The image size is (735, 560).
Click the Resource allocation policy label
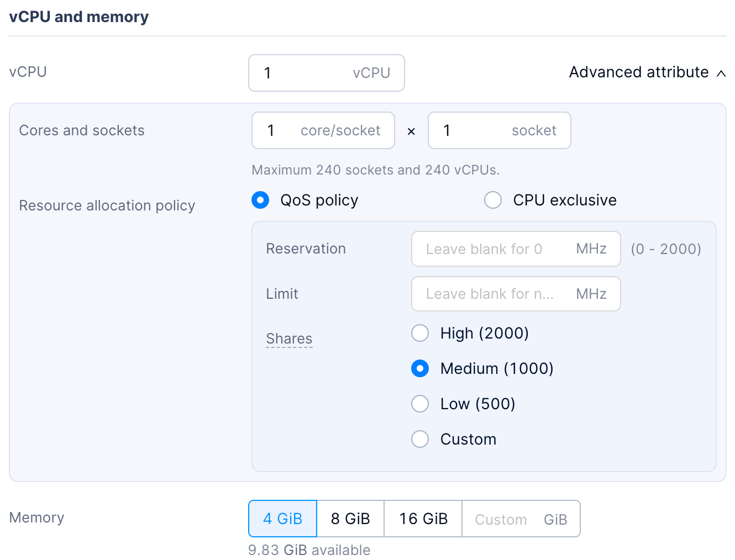point(107,205)
